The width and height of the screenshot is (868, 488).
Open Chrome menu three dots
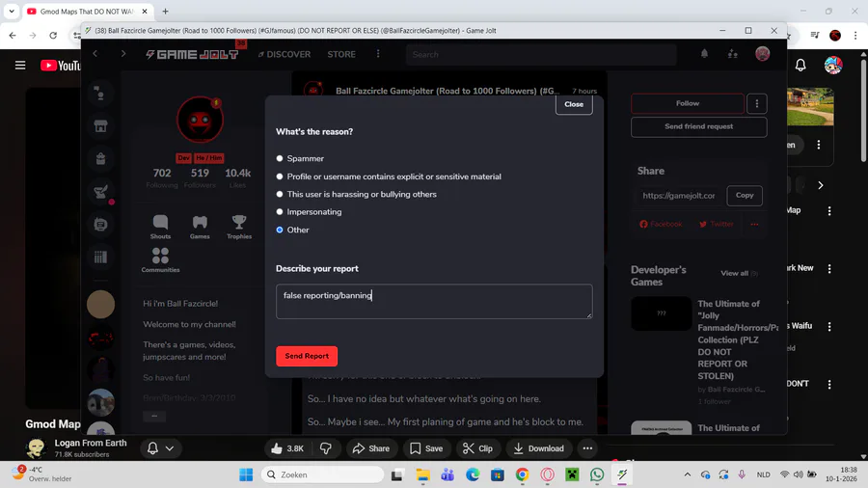[x=855, y=36]
